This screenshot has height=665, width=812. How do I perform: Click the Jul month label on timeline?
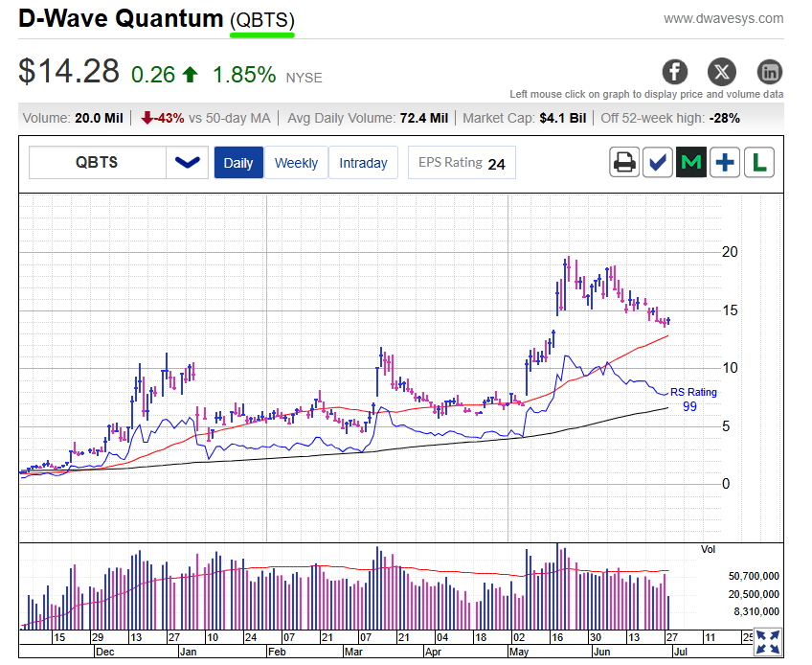681,652
